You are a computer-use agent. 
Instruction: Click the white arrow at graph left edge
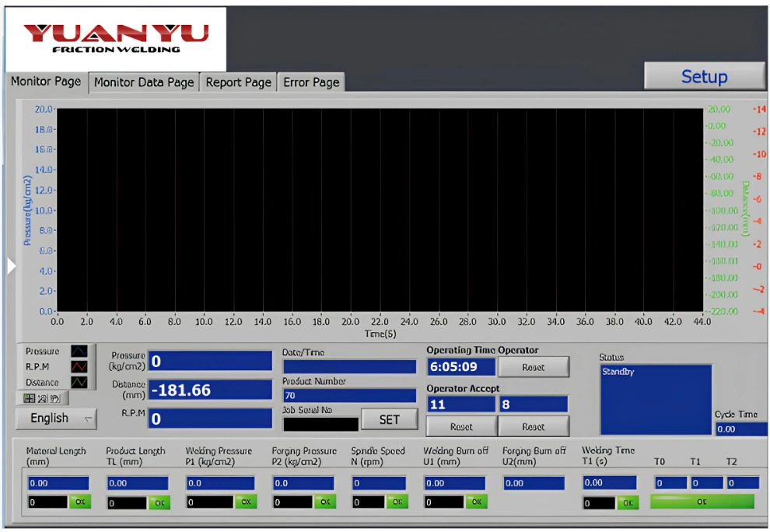11,266
